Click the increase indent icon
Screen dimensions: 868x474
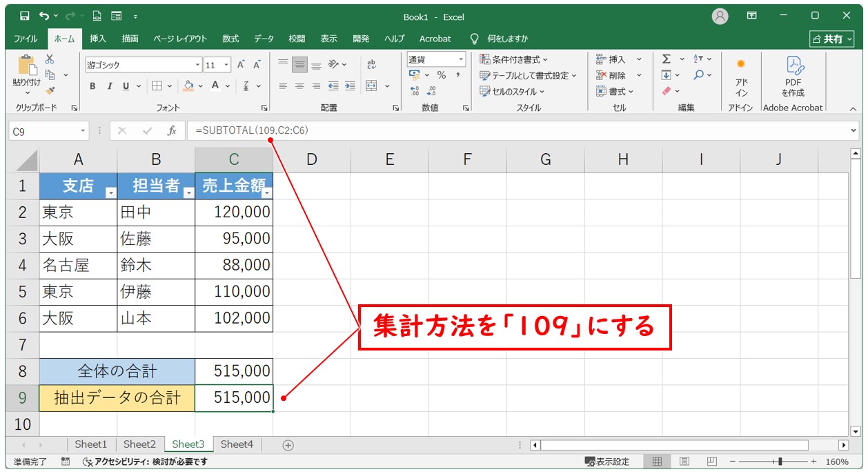[349, 86]
